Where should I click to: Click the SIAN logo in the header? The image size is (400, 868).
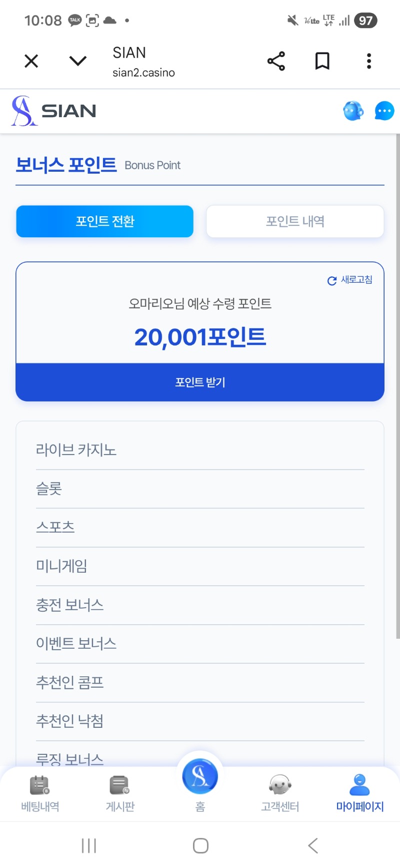(54, 111)
